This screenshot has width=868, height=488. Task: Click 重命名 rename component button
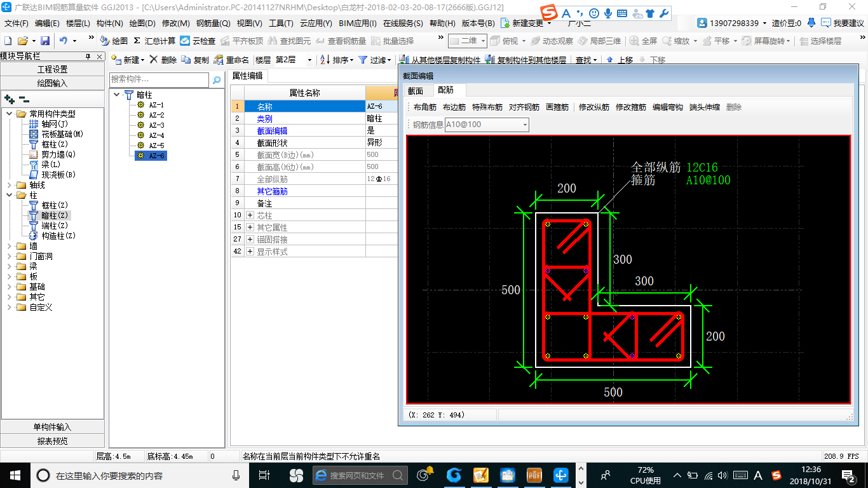coord(232,60)
